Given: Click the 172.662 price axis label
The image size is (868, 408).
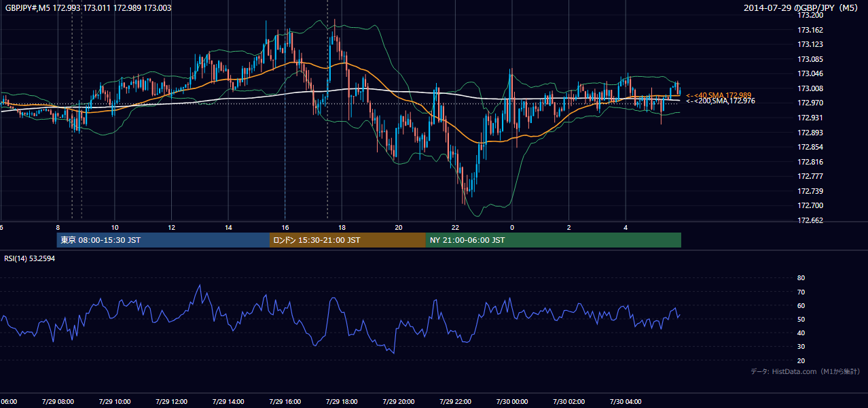Looking at the screenshot, I should point(810,220).
